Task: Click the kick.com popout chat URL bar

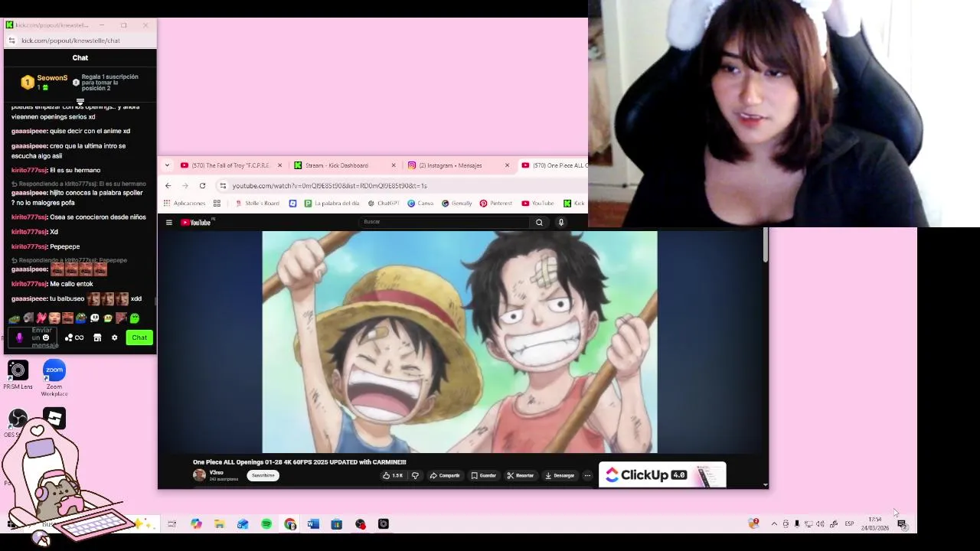Action: [80, 41]
